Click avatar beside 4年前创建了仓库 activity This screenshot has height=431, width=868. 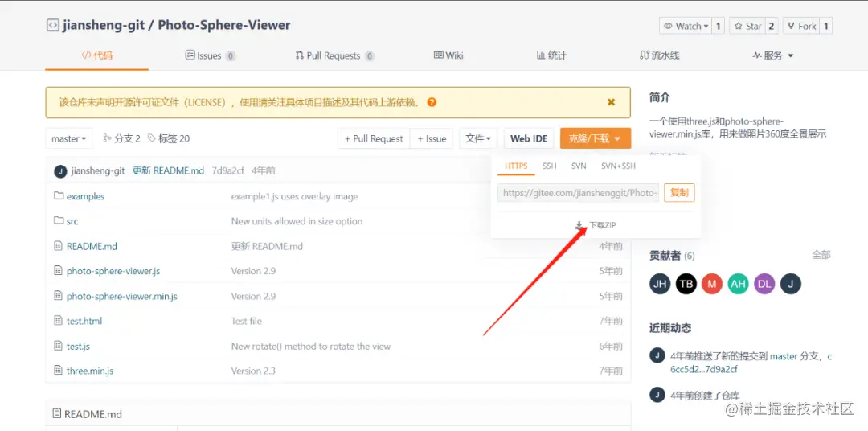click(x=657, y=395)
